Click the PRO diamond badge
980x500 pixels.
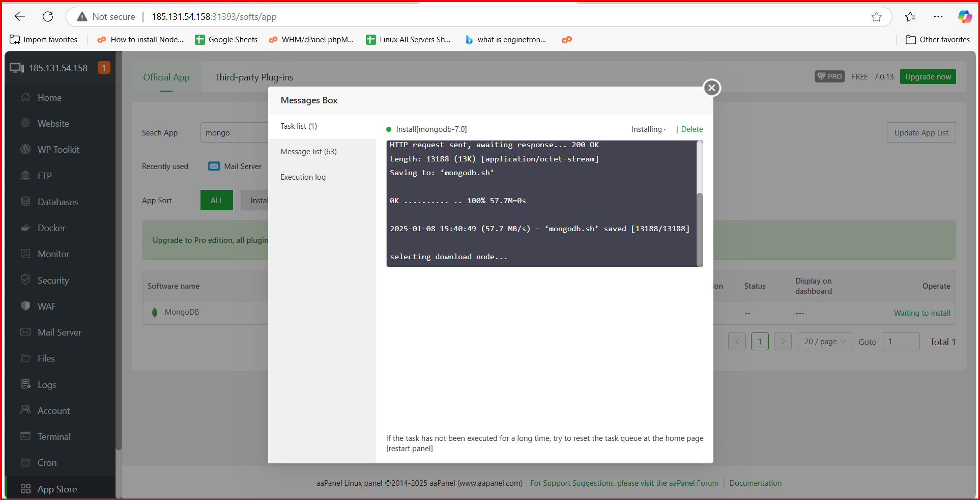(830, 76)
